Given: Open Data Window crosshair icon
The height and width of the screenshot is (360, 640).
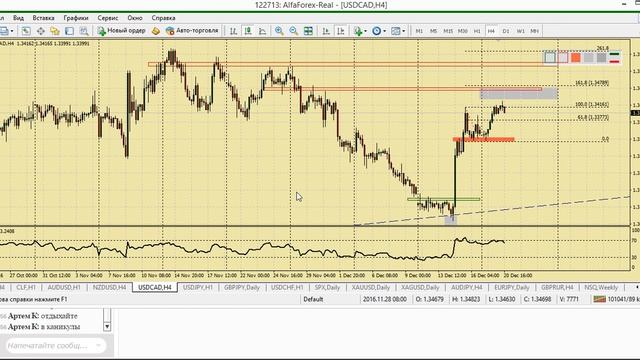Looking at the screenshot, I should pyautogui.click(x=40, y=31).
